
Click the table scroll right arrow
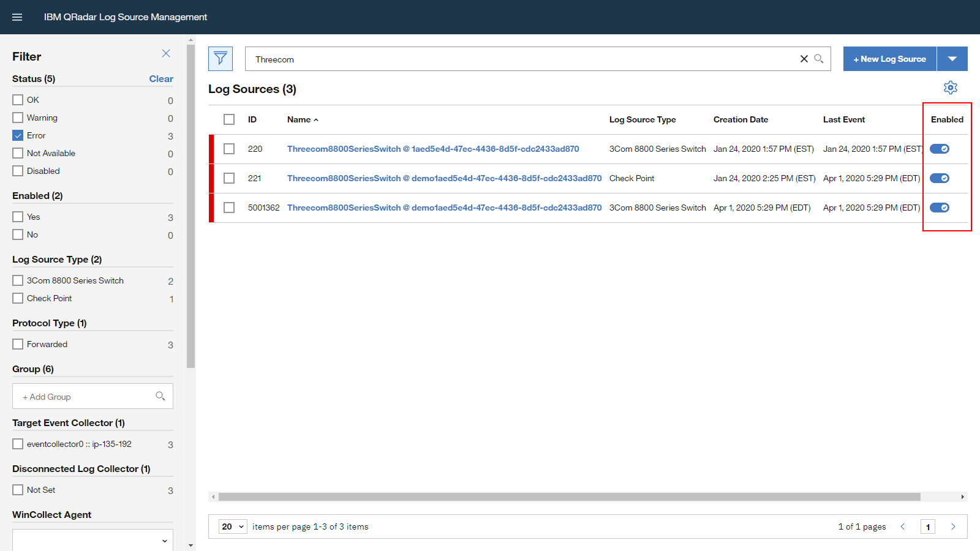[x=963, y=497]
